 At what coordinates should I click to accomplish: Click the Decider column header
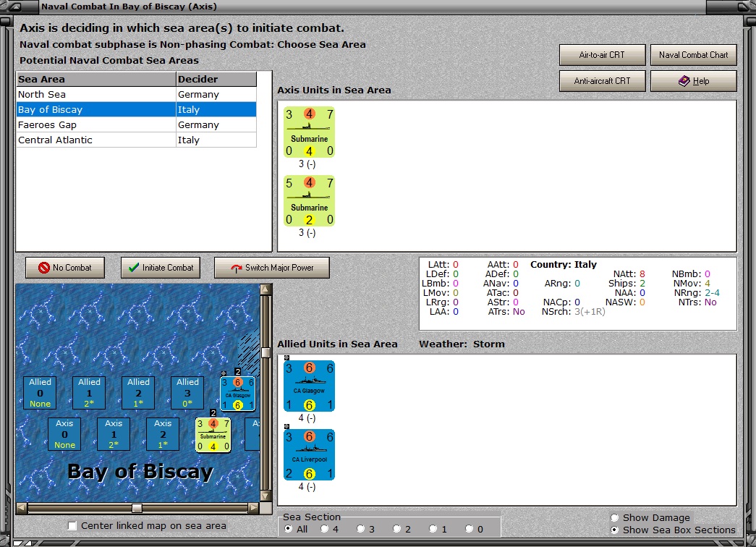(x=216, y=79)
